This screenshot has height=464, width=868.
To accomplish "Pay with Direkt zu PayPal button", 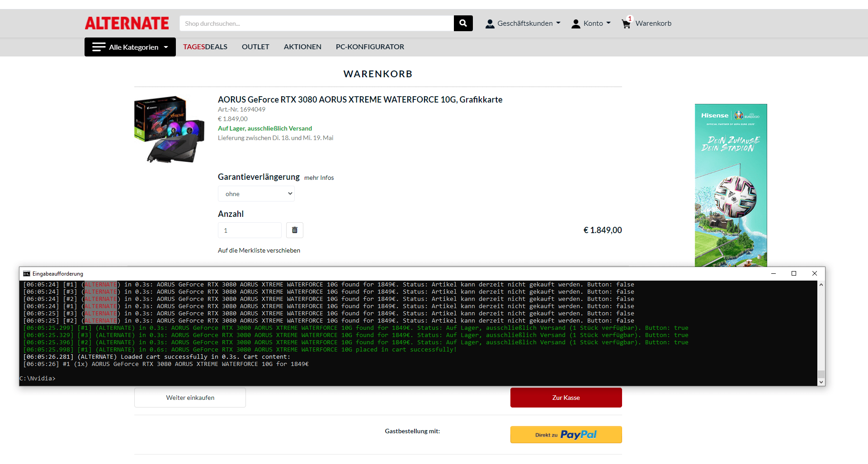I will [566, 435].
